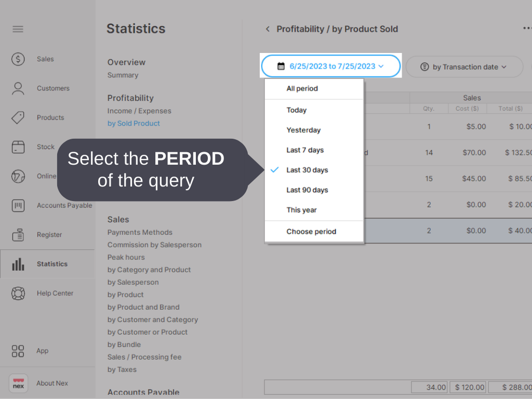Viewport: 532px width, 399px height.
Task: Expand the by Transaction date dropdown
Action: pyautogui.click(x=464, y=67)
